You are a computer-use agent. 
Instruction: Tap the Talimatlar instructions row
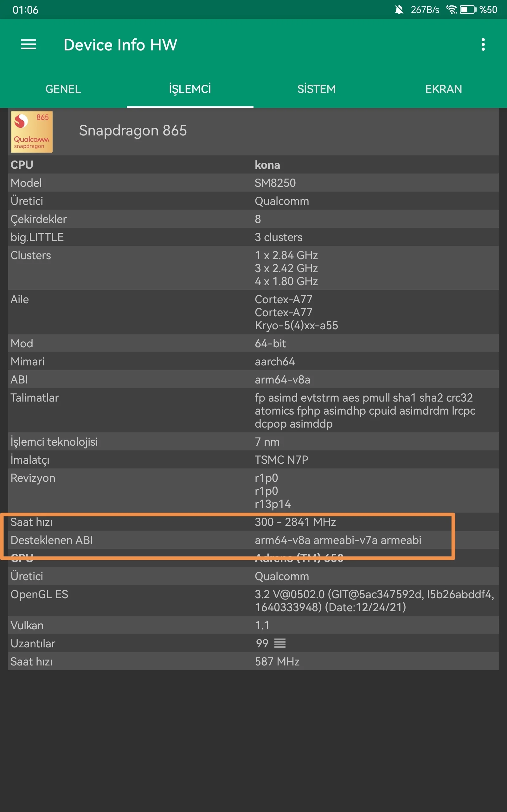253,410
